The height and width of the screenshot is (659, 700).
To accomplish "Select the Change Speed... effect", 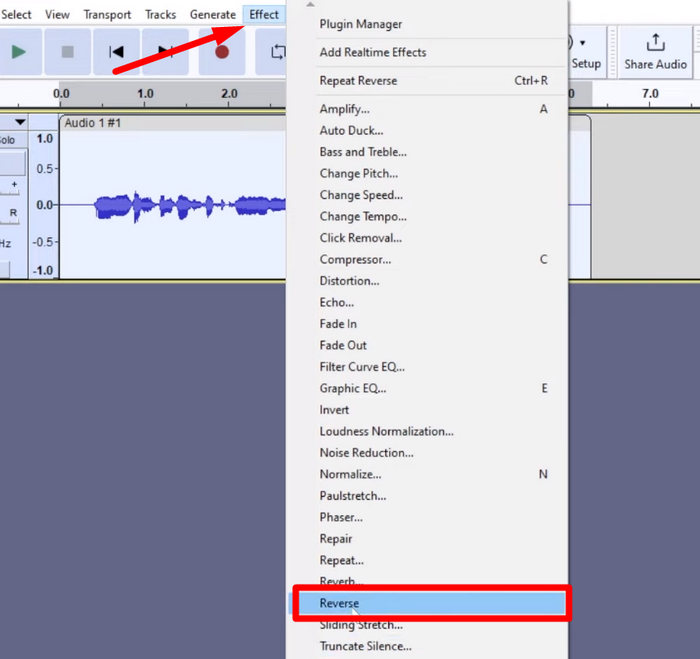I will [427, 195].
